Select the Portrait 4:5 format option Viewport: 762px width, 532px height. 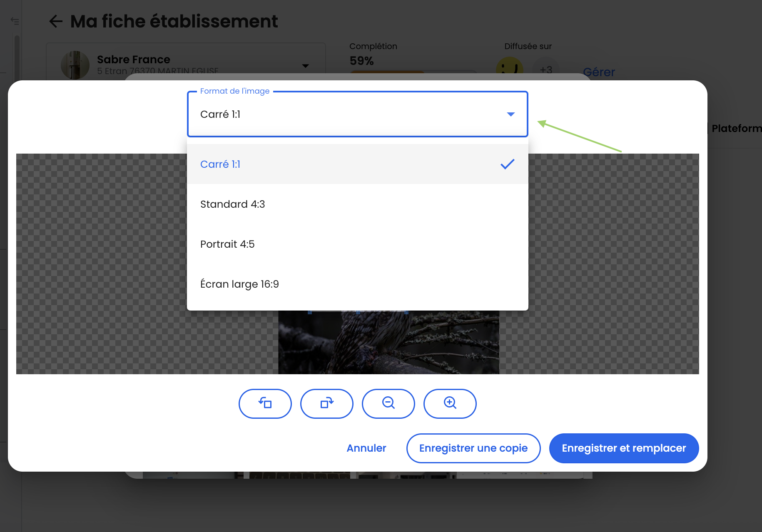tap(357, 244)
